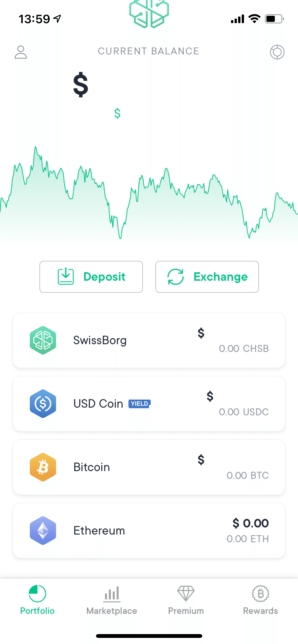Screen dimensions: 298x644
Task: Tap the circular ring icon beside Current Balance
Action: [x=277, y=52]
